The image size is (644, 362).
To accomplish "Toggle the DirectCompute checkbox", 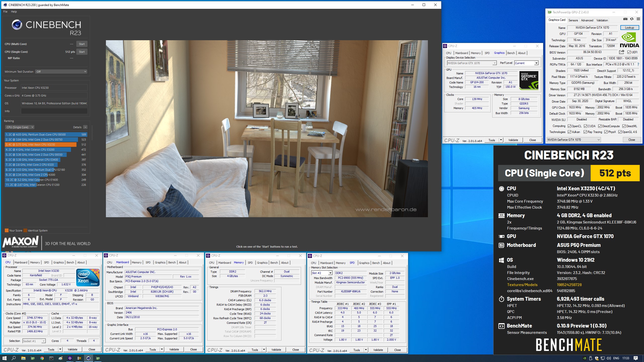I will [x=600, y=126].
